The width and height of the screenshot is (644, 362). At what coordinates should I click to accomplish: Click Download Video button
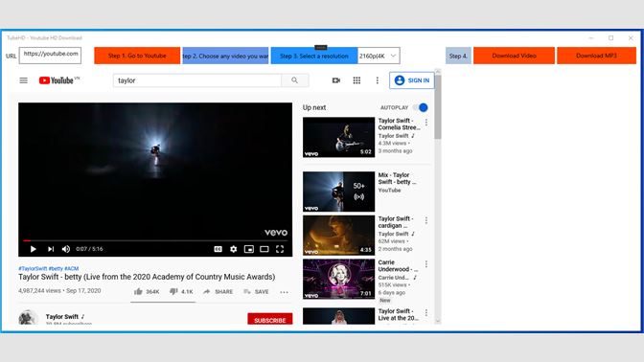tap(514, 56)
